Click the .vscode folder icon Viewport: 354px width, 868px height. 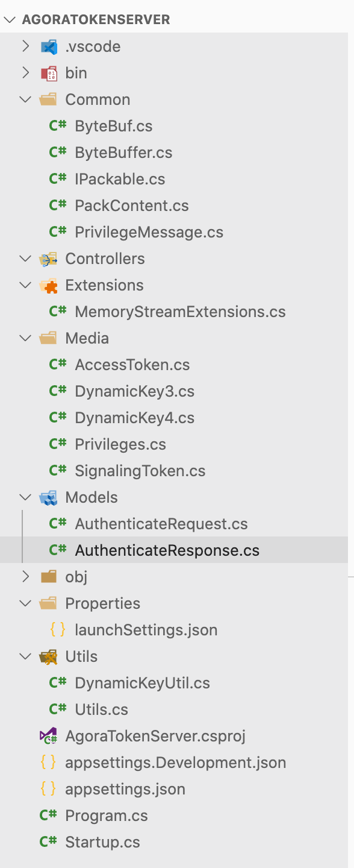[48, 46]
